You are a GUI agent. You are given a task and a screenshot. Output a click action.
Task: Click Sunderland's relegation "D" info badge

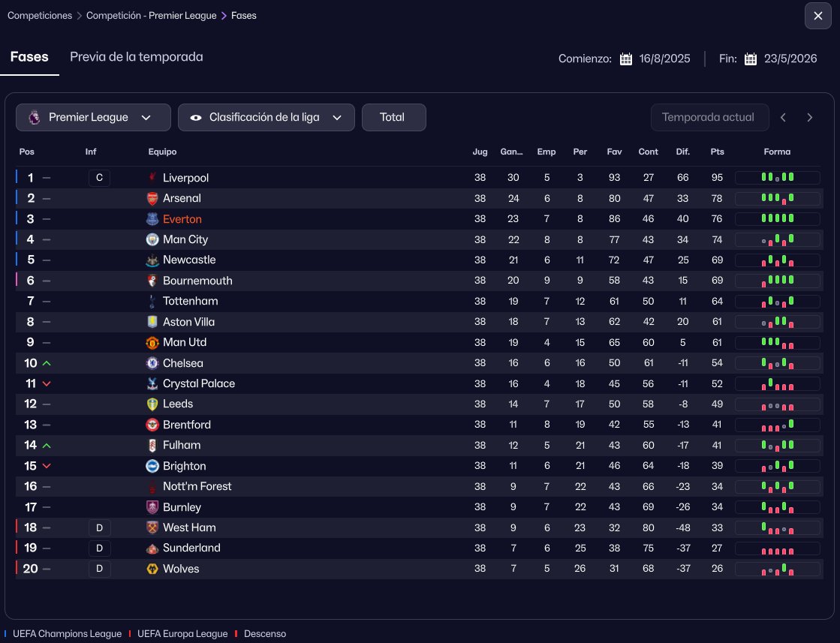pyautogui.click(x=99, y=548)
